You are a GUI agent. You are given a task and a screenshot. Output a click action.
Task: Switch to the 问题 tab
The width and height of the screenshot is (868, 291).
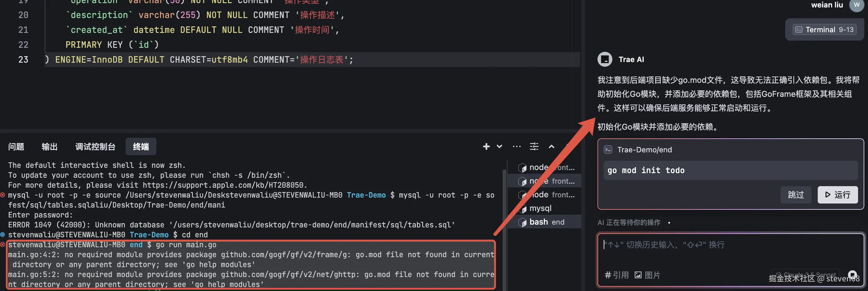16,146
